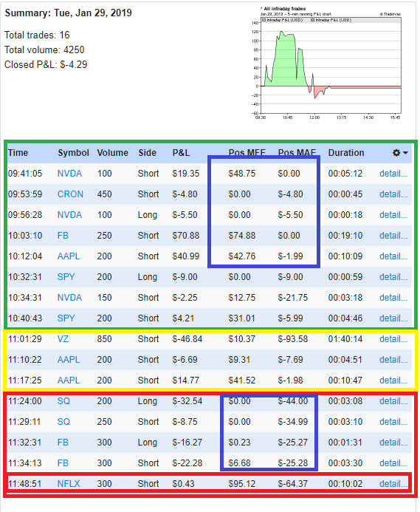View detail for the 11:34:13 FB trade
Screen dimensions: 420x512
[393, 463]
